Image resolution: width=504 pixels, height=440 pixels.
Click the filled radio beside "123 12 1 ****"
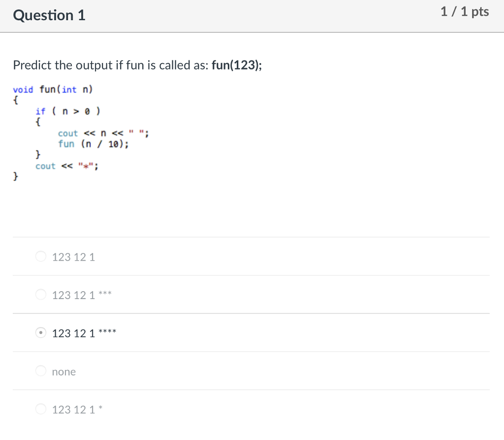click(41, 333)
